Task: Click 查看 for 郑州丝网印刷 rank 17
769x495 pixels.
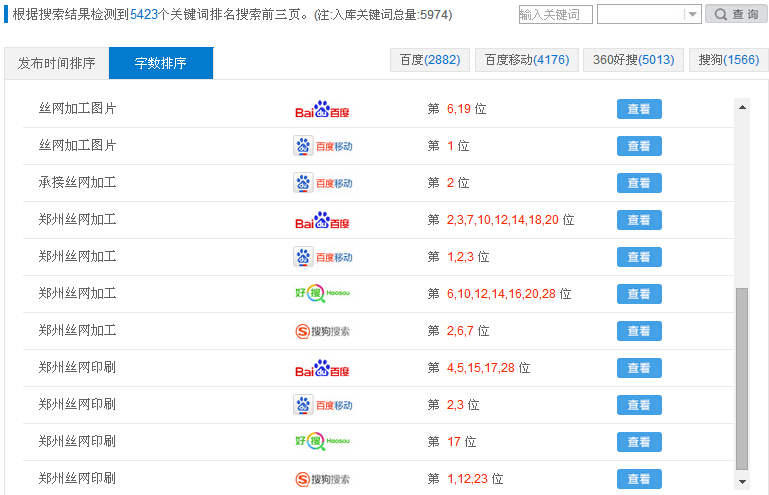Action: pyautogui.click(x=639, y=442)
